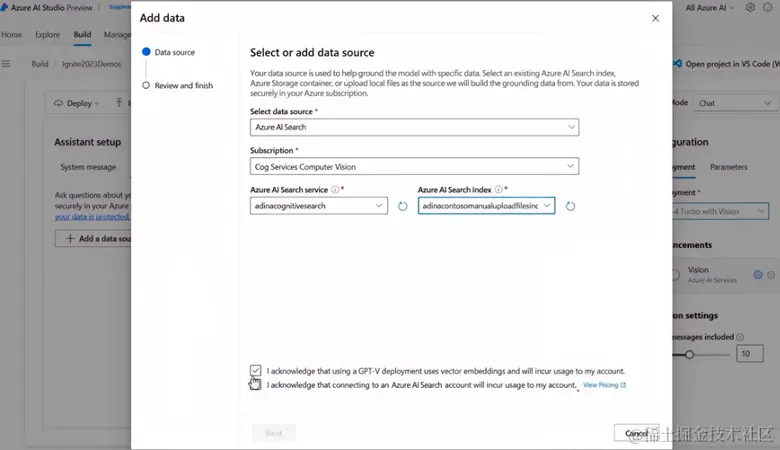
Task: Refresh the Azure AI Search Index list
Action: point(571,206)
